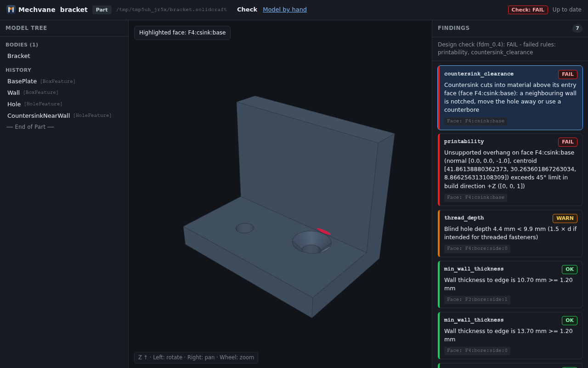Click the findings count badge 7
The image size is (588, 368).
(x=577, y=29)
